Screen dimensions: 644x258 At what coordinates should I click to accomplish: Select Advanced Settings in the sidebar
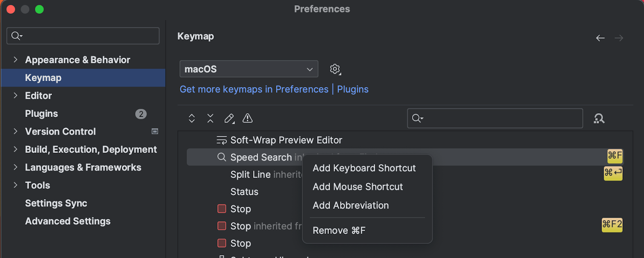[x=68, y=221]
